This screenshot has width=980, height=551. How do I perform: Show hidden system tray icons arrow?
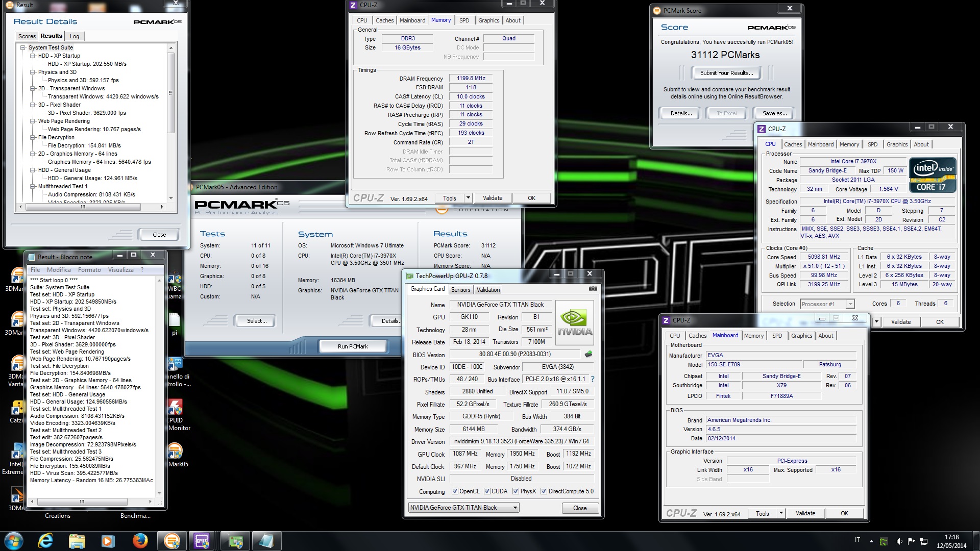pos(871,541)
